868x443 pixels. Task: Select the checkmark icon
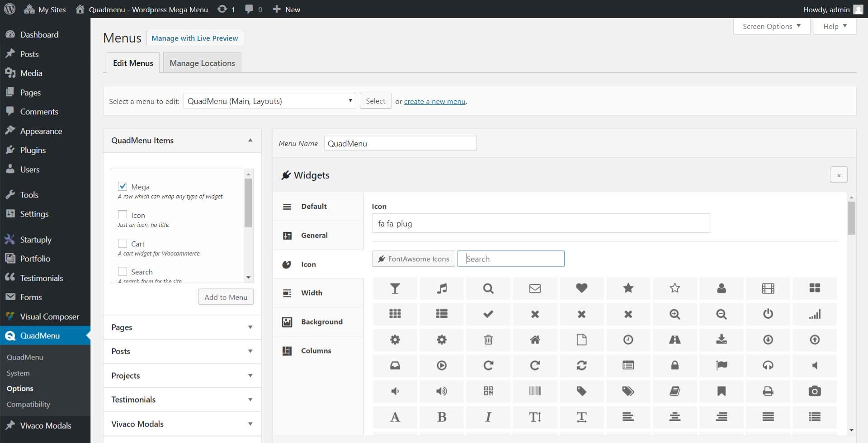coord(488,314)
